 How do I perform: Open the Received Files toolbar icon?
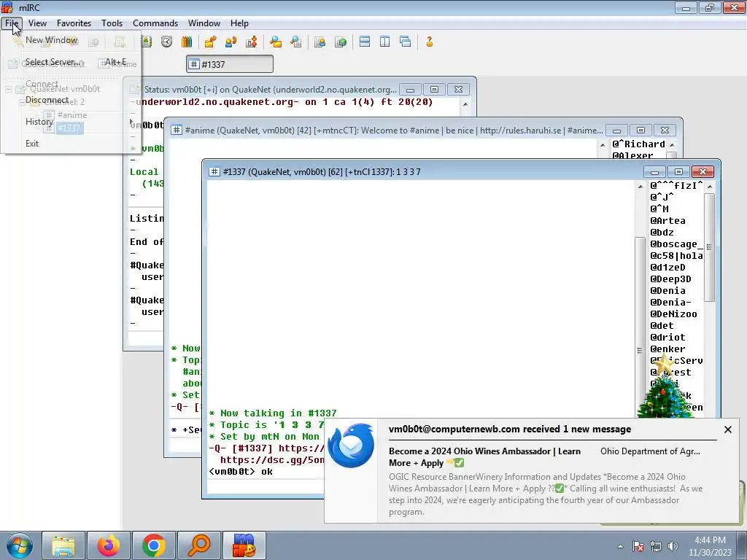pos(275,42)
